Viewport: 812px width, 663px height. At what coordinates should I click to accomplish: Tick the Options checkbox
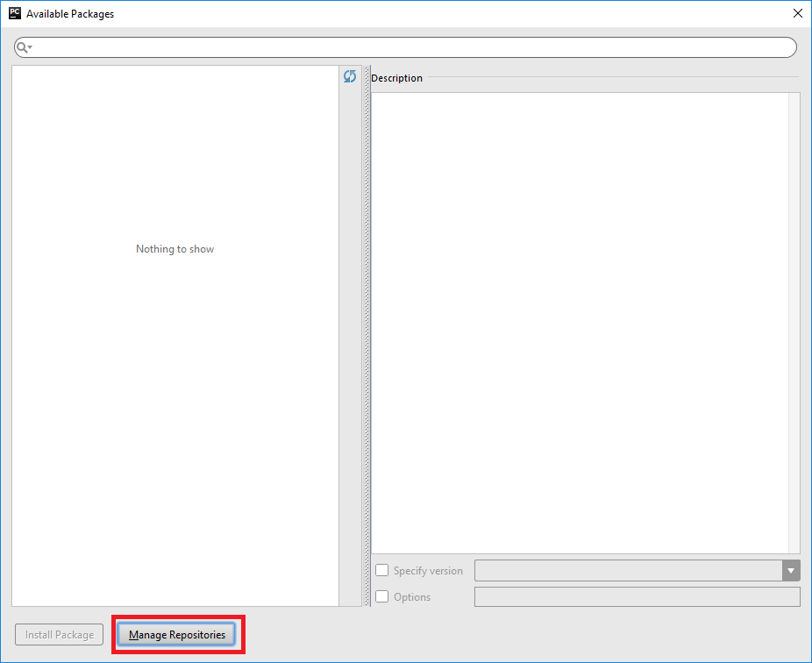coord(382,597)
